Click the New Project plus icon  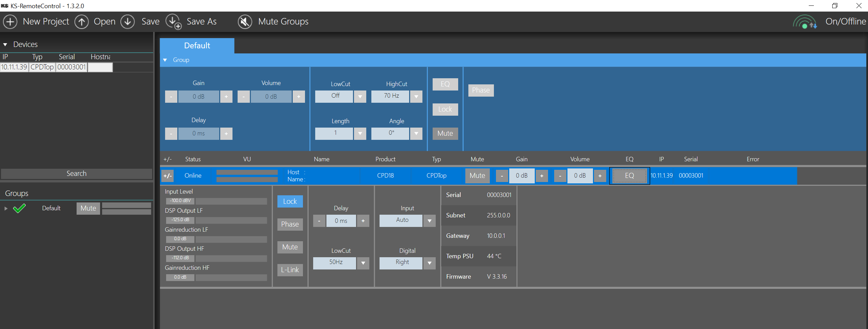10,22
